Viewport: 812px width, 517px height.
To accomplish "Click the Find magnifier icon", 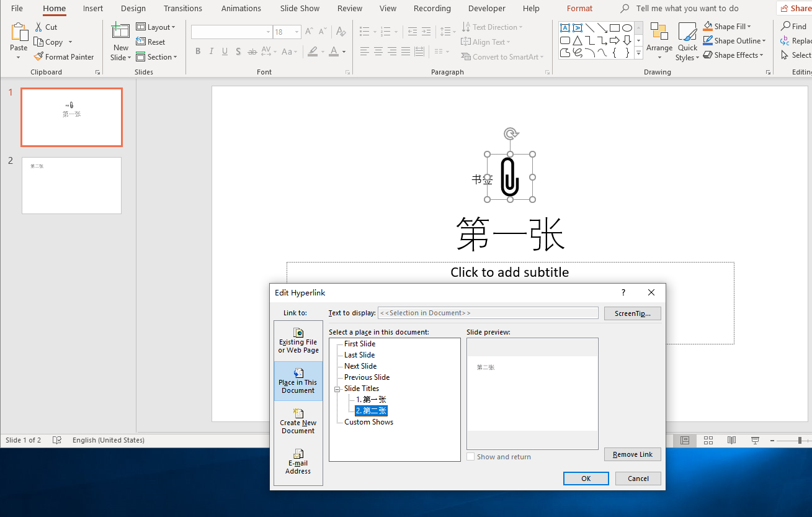I will coord(785,26).
